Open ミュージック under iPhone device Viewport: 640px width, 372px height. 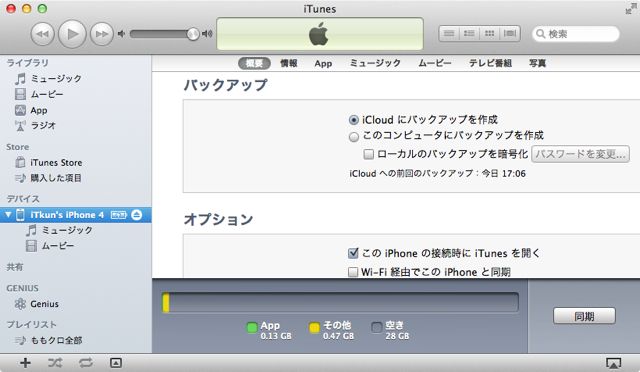(59, 230)
